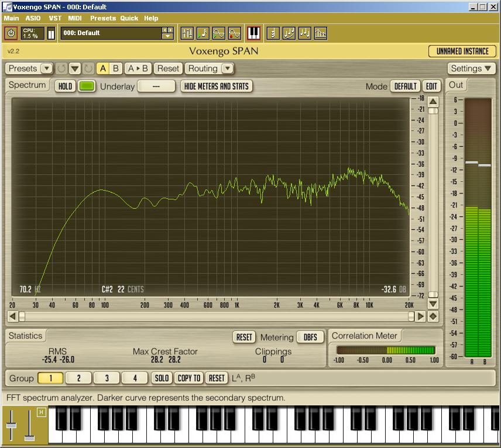This screenshot has height=448, width=501.
Task: Click the EDIT mode button
Action: click(431, 86)
